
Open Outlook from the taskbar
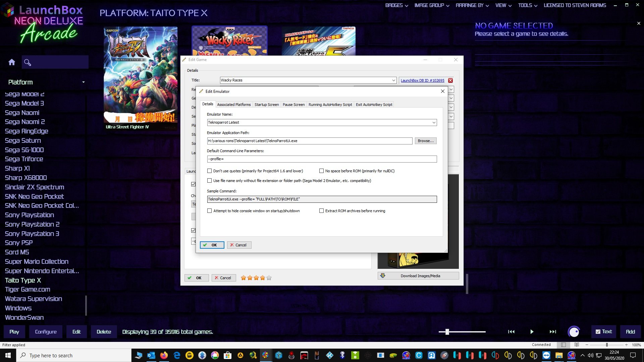click(151, 355)
